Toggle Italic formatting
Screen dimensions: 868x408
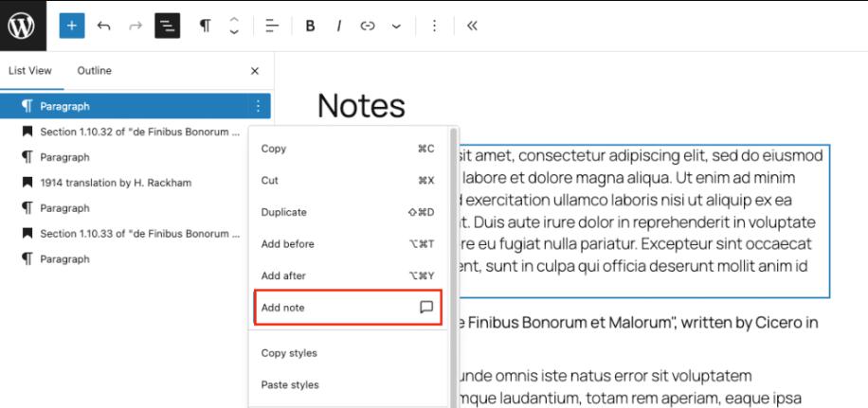click(338, 26)
